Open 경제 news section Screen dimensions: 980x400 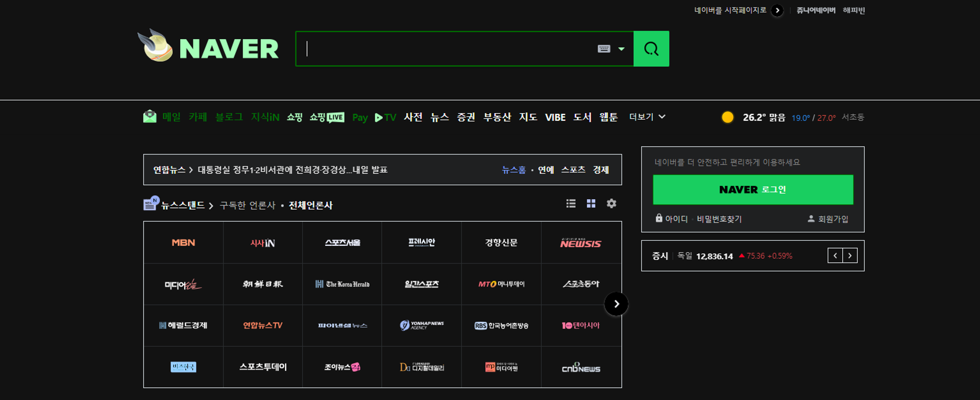tap(601, 170)
